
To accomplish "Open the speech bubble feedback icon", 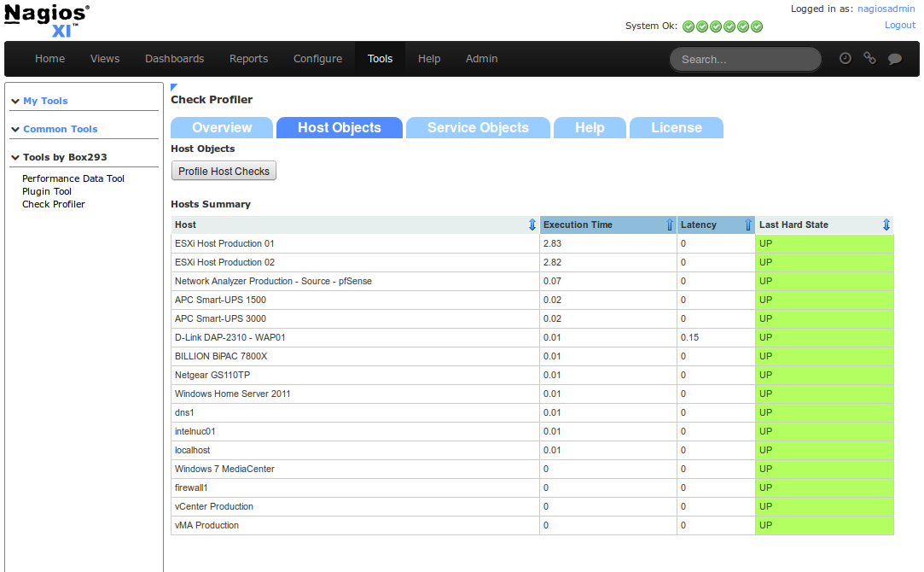I will click(x=894, y=58).
